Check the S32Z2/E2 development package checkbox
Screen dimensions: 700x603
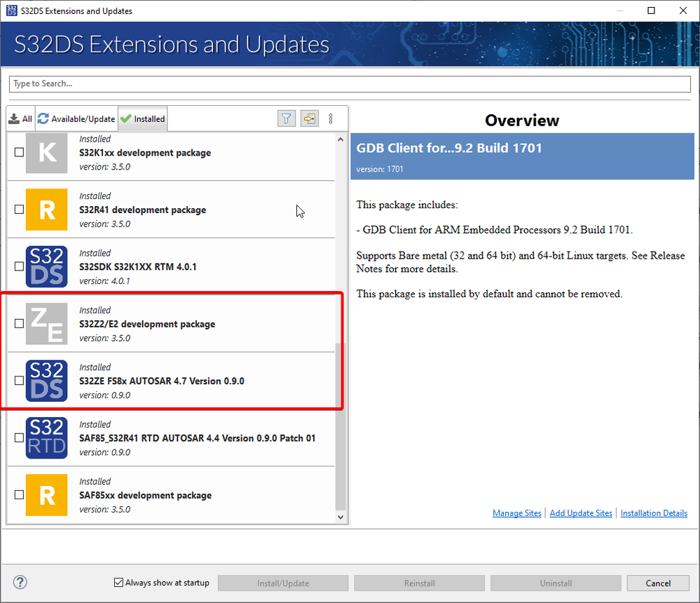19,323
